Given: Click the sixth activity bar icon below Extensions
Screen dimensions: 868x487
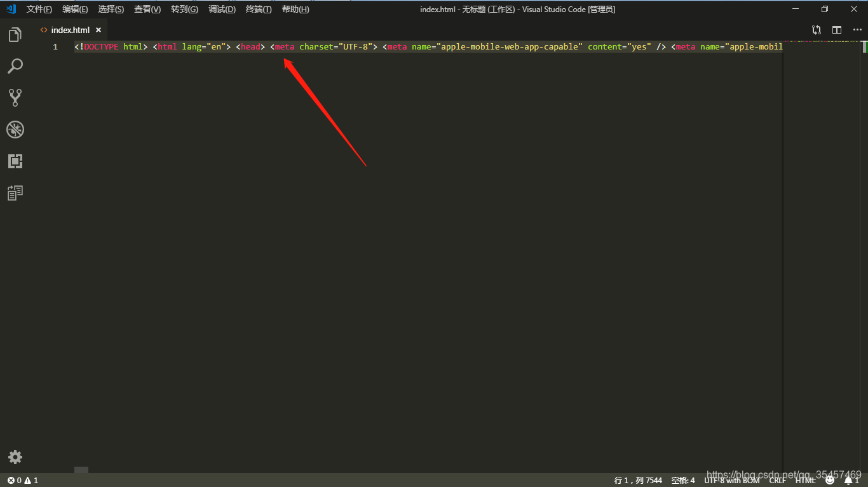Looking at the screenshot, I should point(15,193).
